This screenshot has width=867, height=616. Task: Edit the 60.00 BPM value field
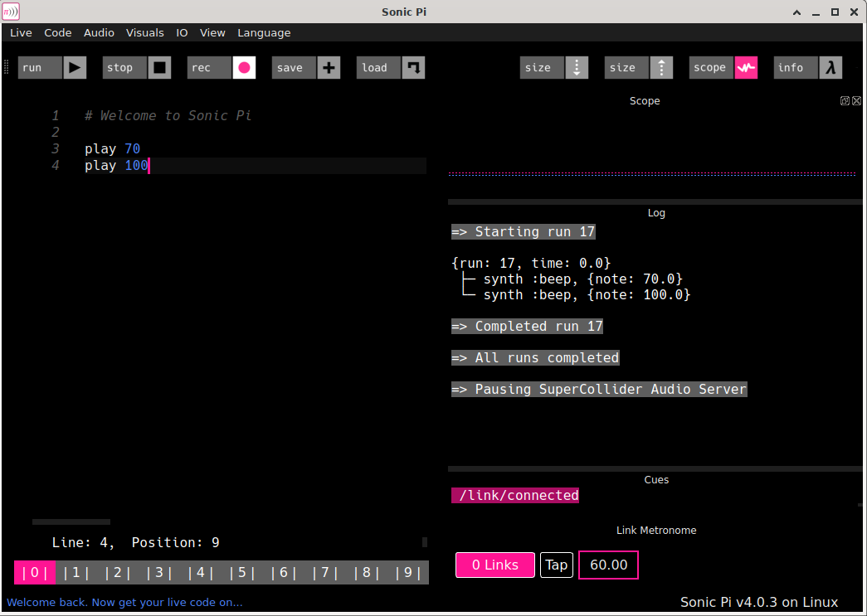click(608, 565)
